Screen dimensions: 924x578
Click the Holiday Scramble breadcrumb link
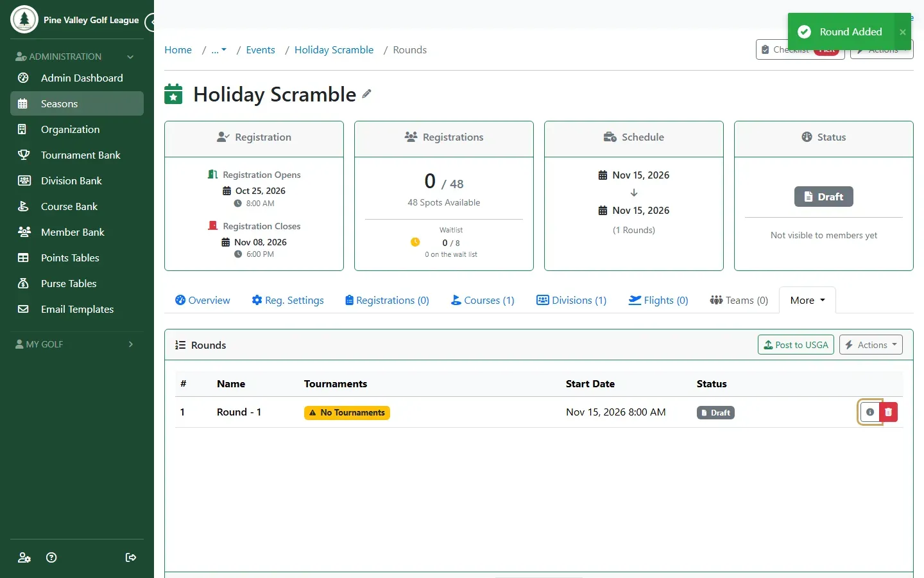tap(334, 50)
